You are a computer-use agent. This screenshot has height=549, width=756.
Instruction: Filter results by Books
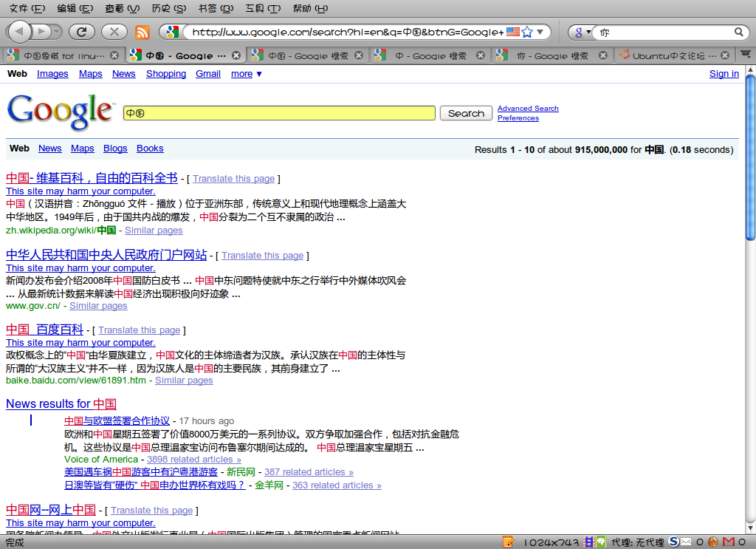[x=150, y=149]
